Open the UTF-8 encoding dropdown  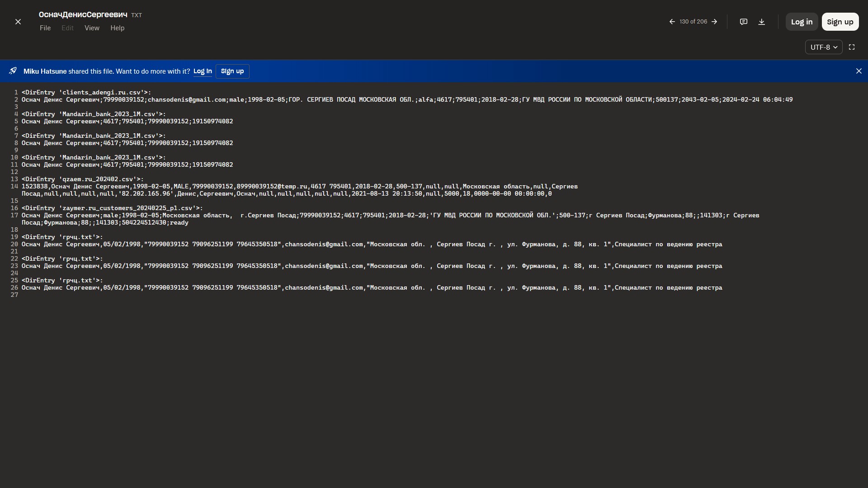pos(823,47)
